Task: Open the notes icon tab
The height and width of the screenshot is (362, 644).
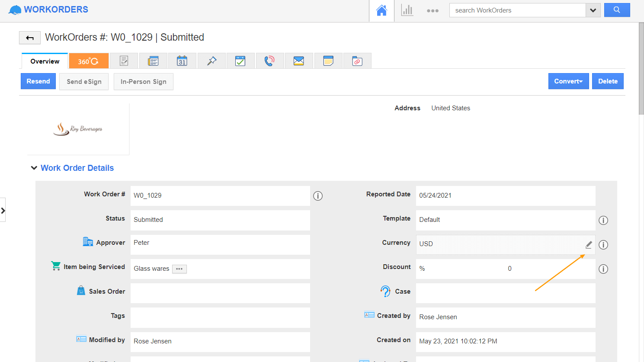Action: point(328,61)
